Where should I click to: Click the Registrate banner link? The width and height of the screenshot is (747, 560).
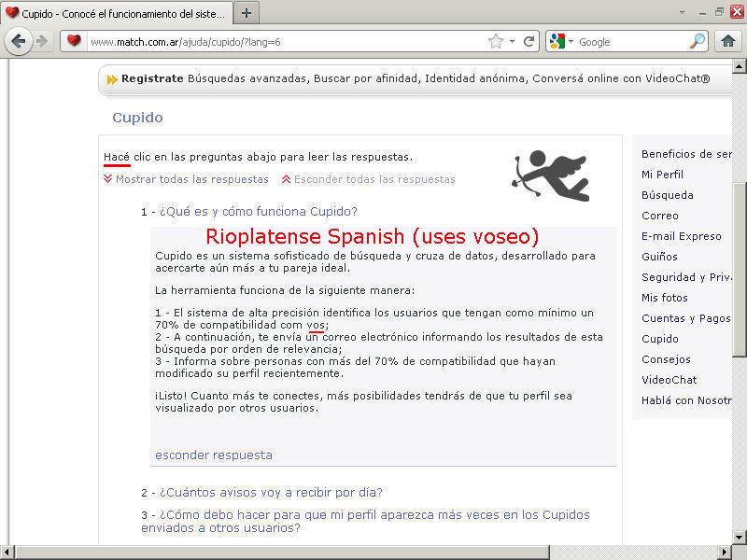[x=152, y=78]
